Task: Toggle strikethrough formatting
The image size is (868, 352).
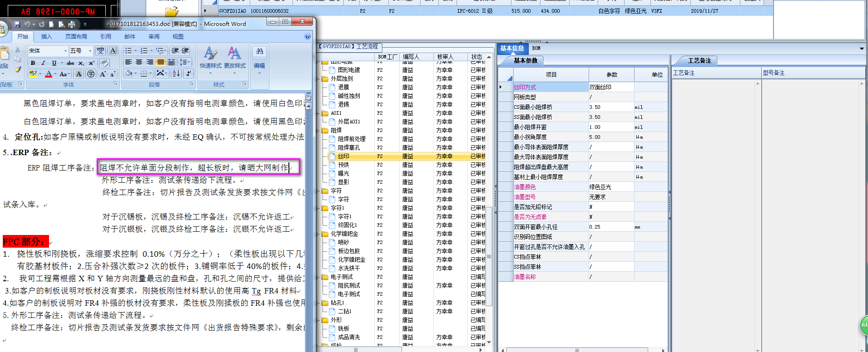Action: tap(70, 63)
